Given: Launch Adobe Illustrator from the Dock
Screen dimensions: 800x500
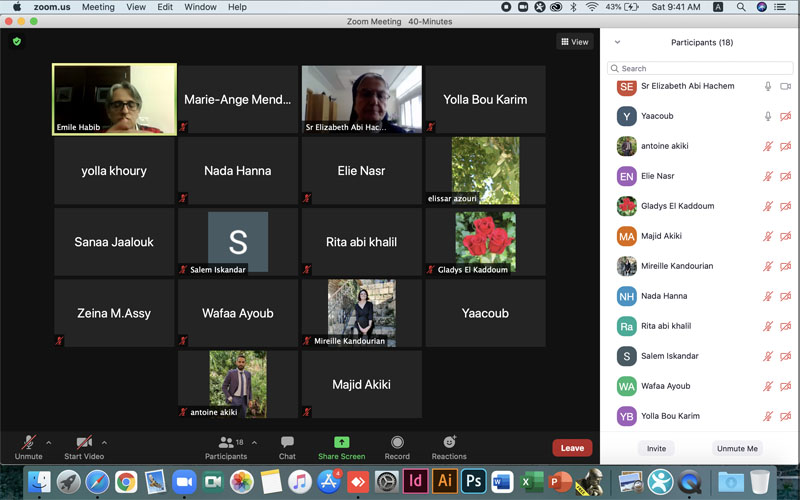Looking at the screenshot, I should pos(445,481).
